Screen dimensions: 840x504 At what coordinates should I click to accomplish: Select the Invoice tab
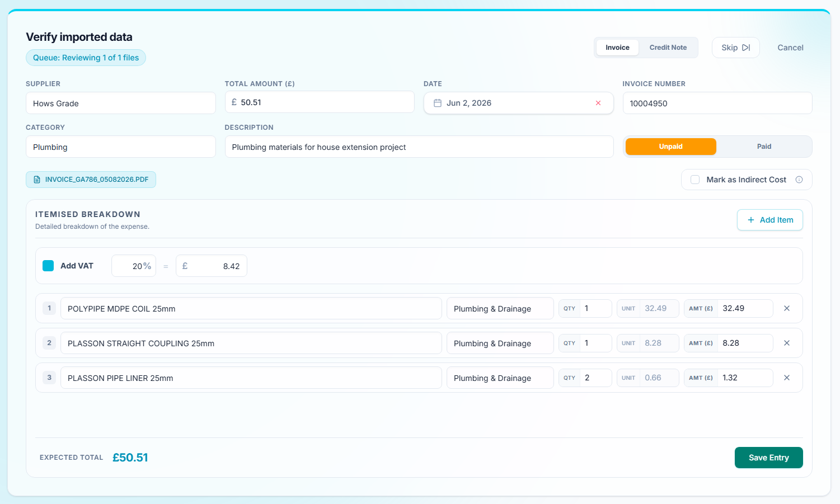click(617, 48)
